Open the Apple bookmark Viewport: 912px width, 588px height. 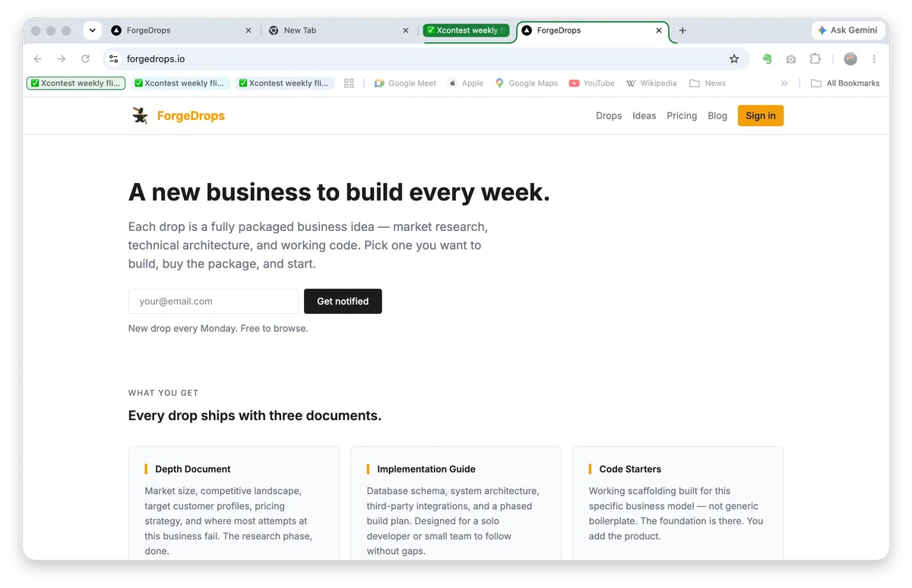click(466, 84)
